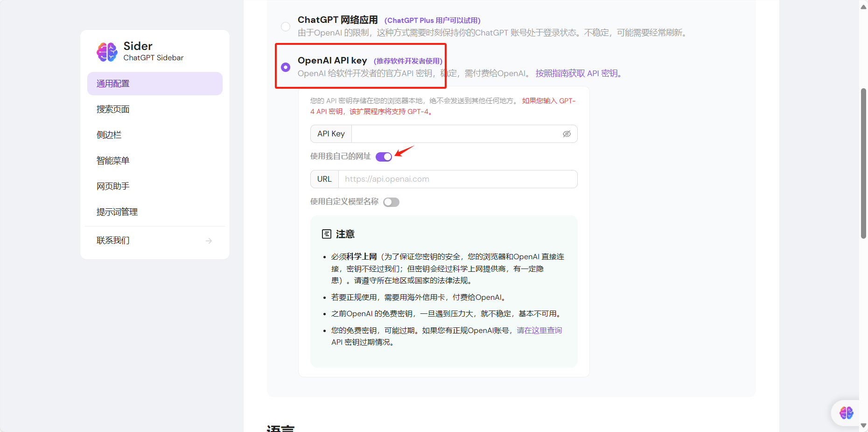Image resolution: width=868 pixels, height=432 pixels.
Task: Go to 搜索页面 settings
Action: tap(155, 109)
